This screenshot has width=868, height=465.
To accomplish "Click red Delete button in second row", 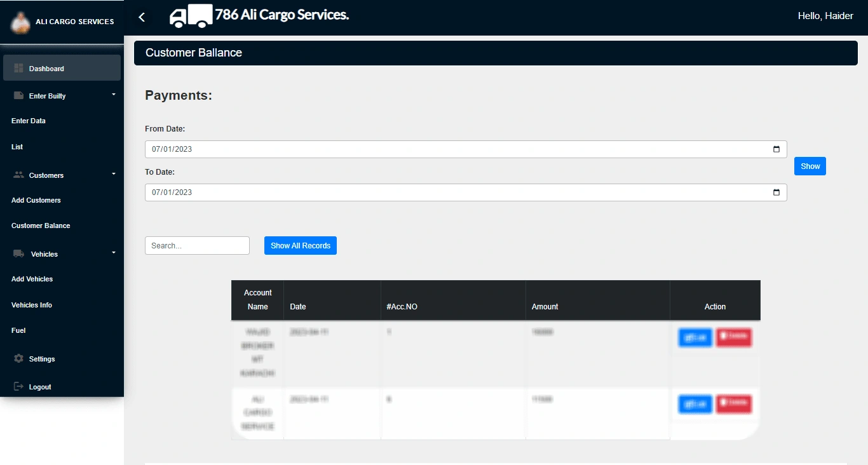I will coord(734,404).
